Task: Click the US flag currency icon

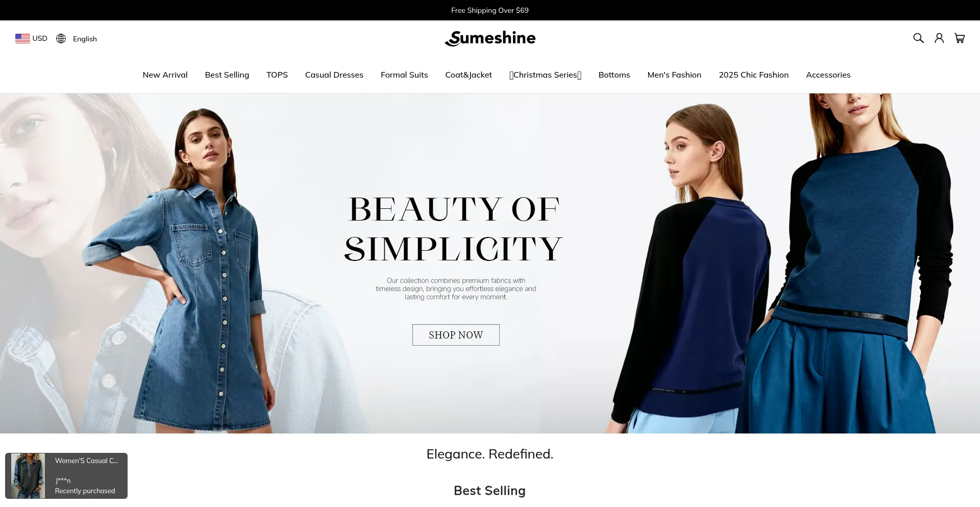Action: [x=22, y=38]
